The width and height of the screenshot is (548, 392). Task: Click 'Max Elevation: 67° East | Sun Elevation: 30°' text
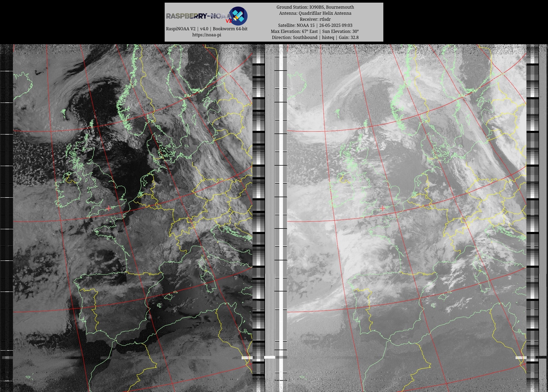[315, 31]
